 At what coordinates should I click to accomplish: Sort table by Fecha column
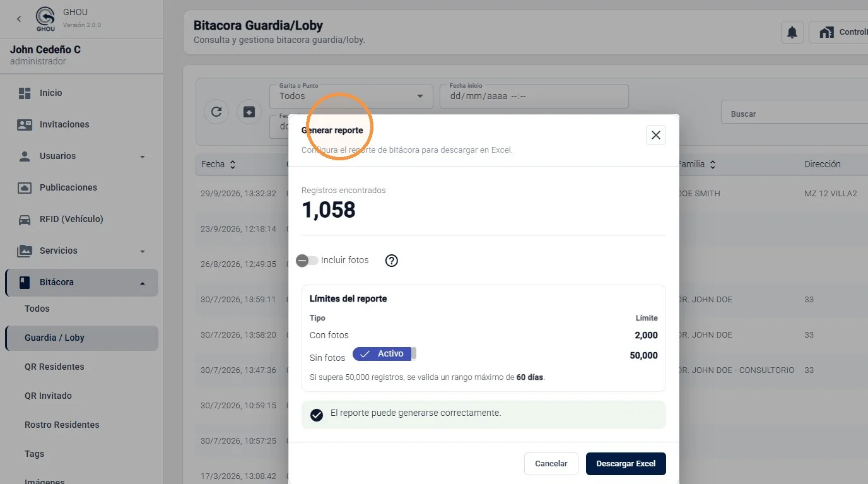218,164
